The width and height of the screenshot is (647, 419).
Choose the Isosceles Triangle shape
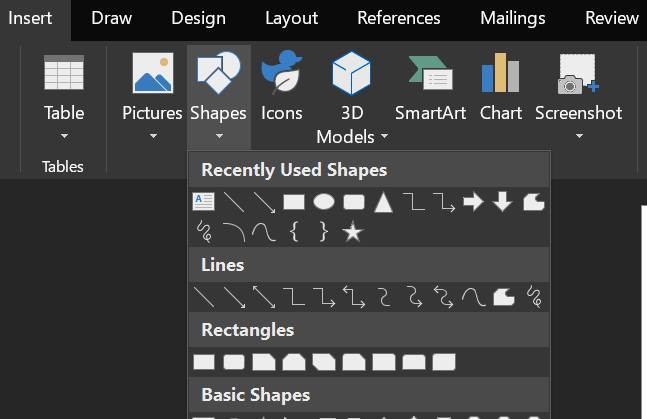click(383, 203)
